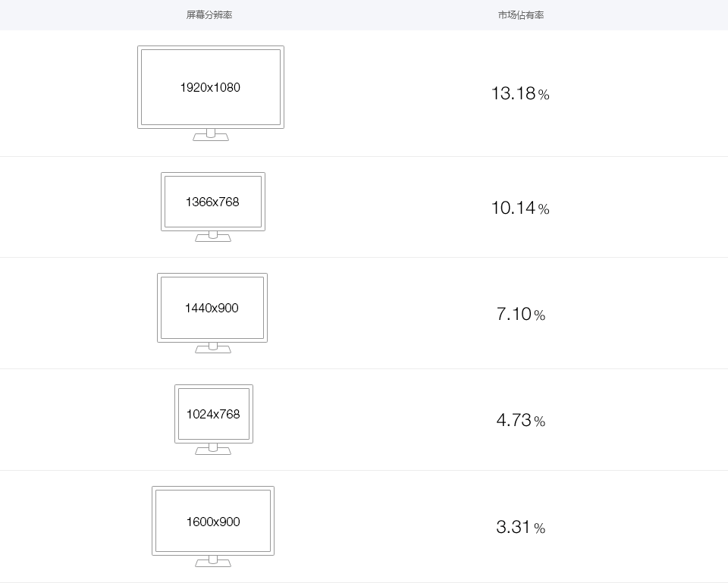728x583 pixels.
Task: Click the 1366x768 resolution label text
Action: tap(212, 202)
